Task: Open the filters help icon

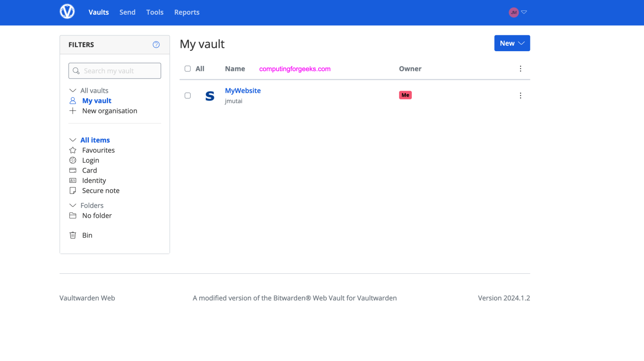Action: pyautogui.click(x=156, y=44)
